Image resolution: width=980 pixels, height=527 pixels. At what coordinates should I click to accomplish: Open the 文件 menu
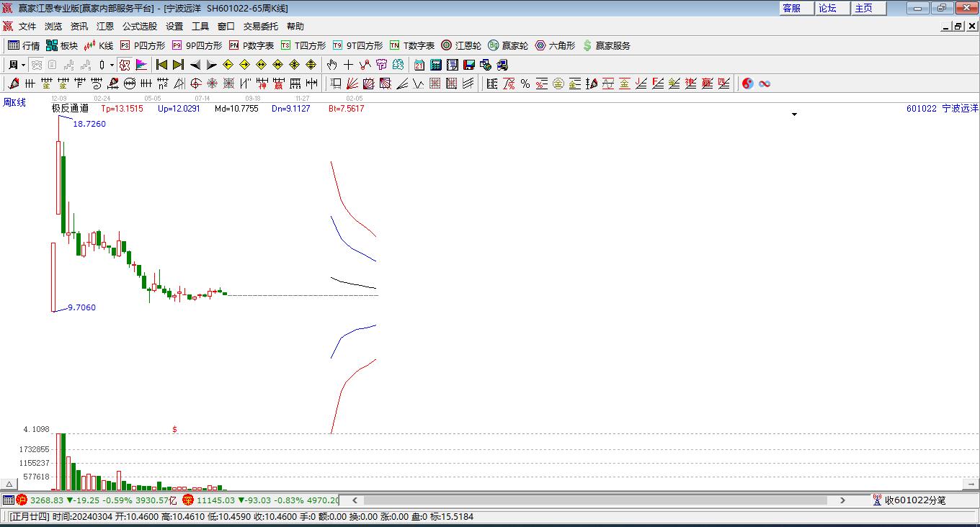click(27, 26)
